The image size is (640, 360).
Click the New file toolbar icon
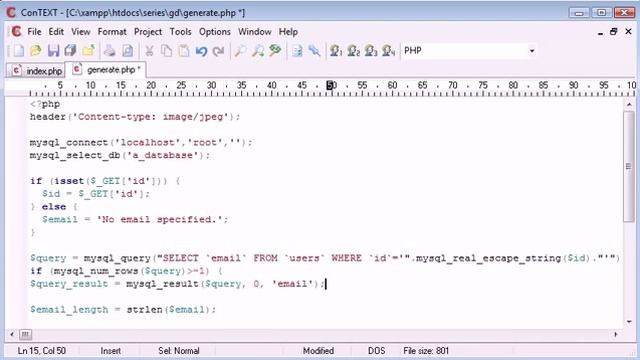[x=18, y=51]
